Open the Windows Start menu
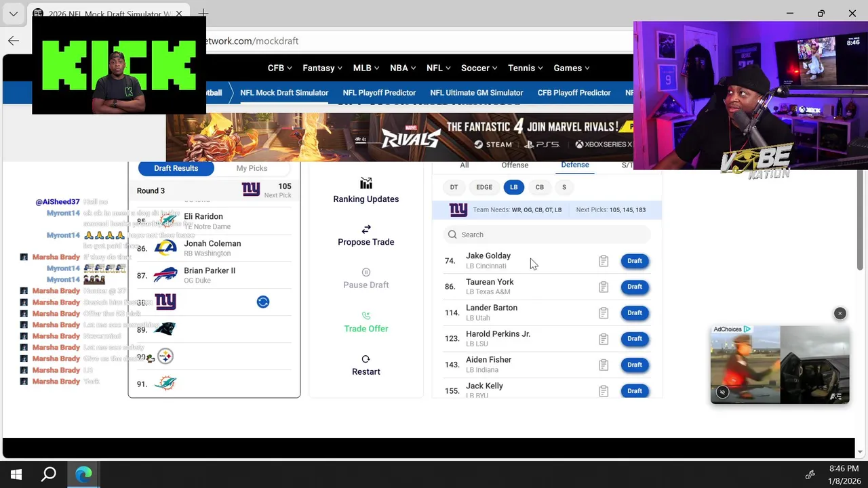Screen dimensions: 868x488 [x=16, y=474]
